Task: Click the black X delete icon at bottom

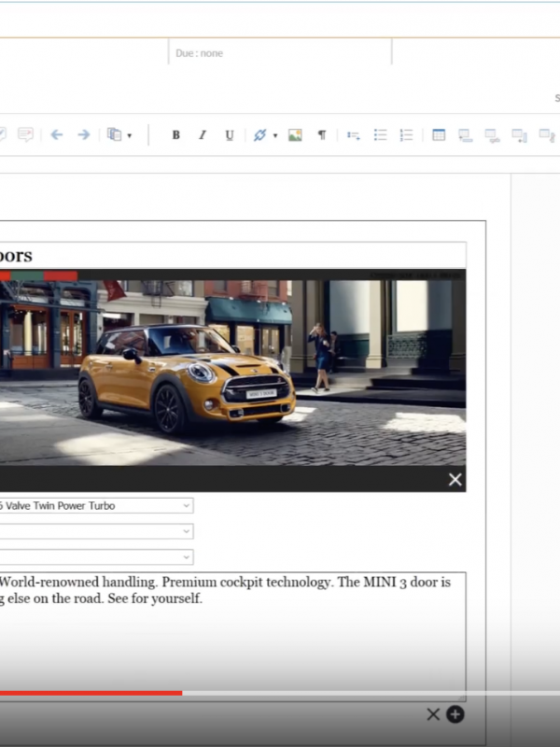Action: [x=433, y=714]
